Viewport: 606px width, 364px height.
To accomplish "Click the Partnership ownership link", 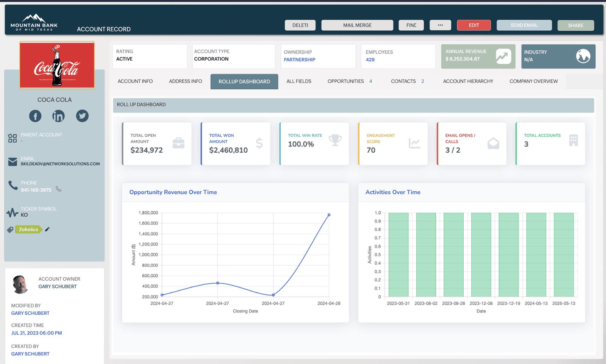I will pos(299,59).
